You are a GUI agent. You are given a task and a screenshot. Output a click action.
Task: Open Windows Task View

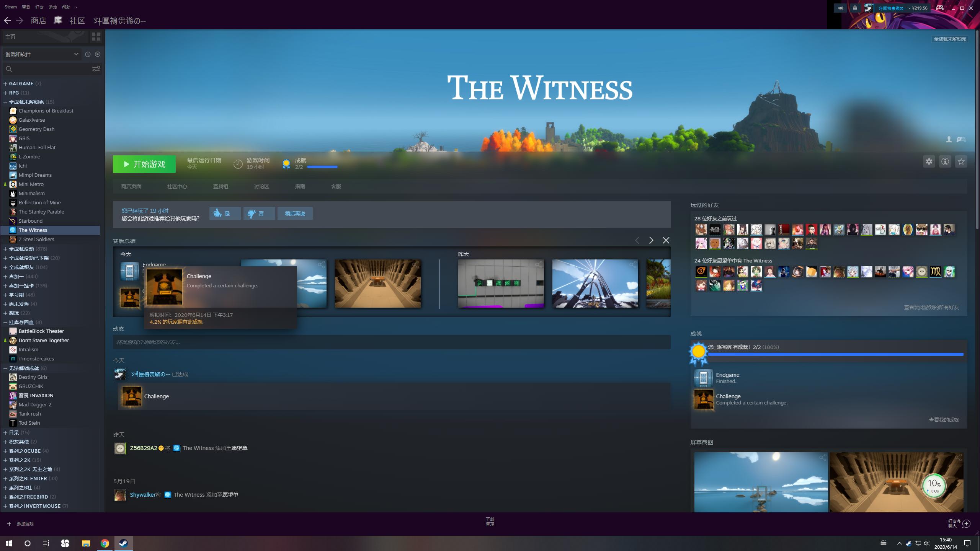46,543
